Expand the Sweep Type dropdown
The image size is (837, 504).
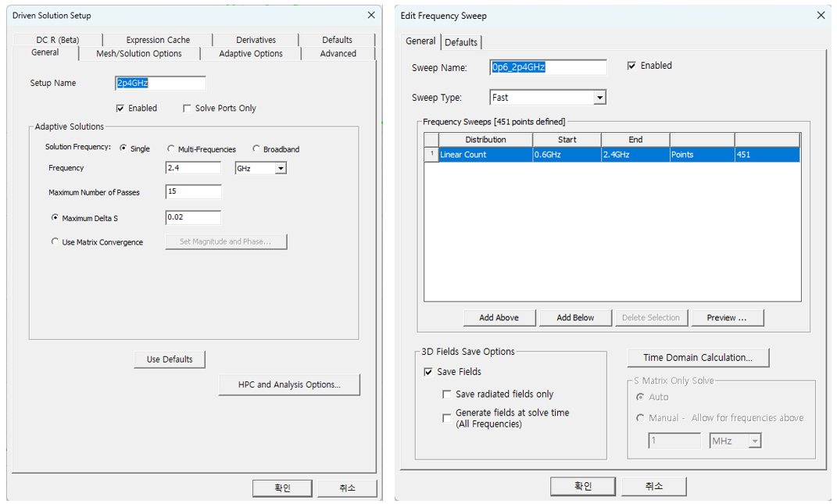coord(599,98)
